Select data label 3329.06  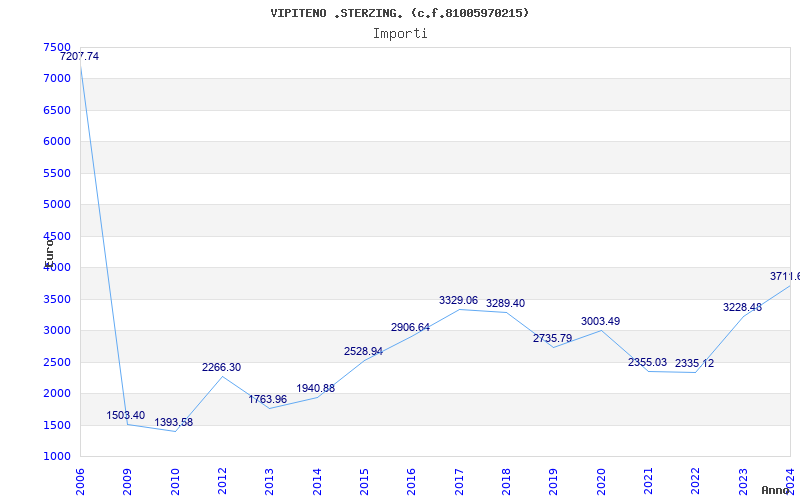point(458,301)
